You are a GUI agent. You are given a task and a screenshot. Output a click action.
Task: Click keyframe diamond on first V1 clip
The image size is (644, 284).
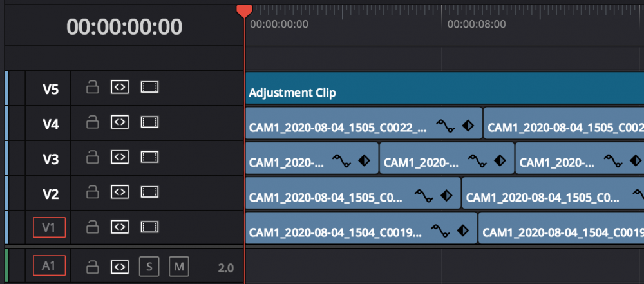pyautogui.click(x=462, y=231)
